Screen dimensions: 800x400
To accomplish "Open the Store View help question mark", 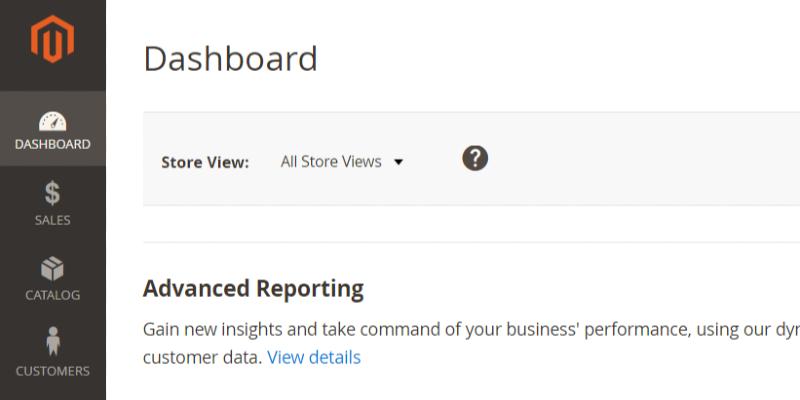I will (475, 158).
